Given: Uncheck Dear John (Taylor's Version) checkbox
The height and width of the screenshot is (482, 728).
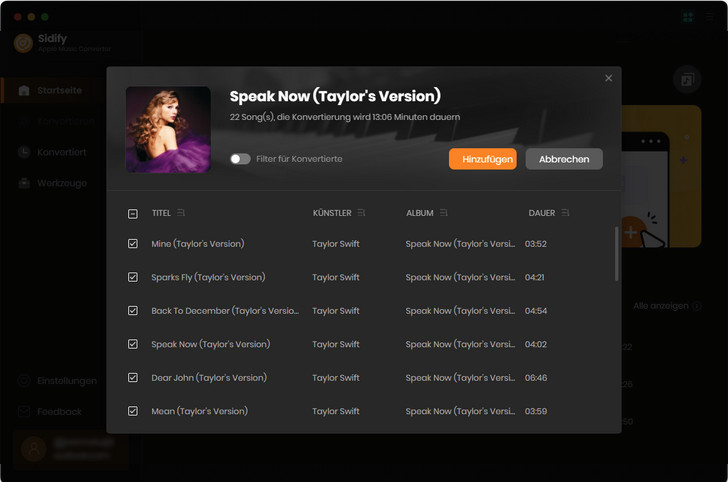Looking at the screenshot, I should point(133,378).
